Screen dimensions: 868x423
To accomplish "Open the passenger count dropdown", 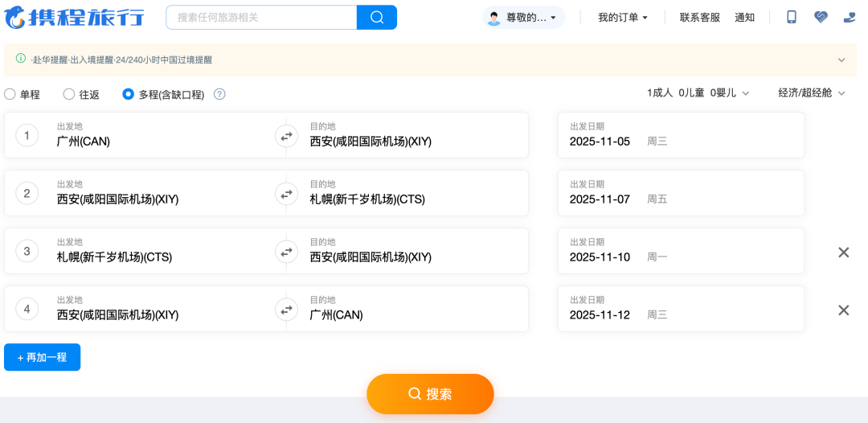I will point(698,93).
